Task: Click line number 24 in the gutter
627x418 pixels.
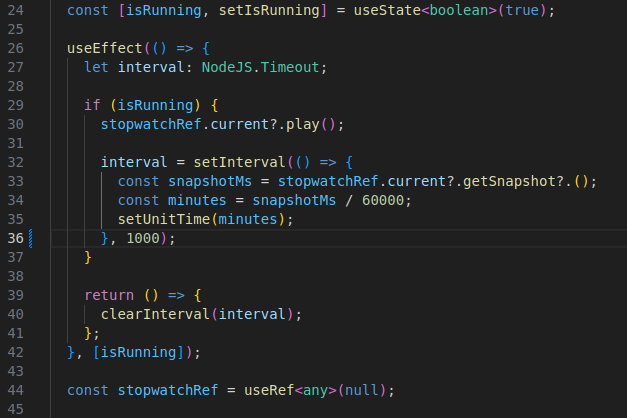Action: pyautogui.click(x=16, y=10)
